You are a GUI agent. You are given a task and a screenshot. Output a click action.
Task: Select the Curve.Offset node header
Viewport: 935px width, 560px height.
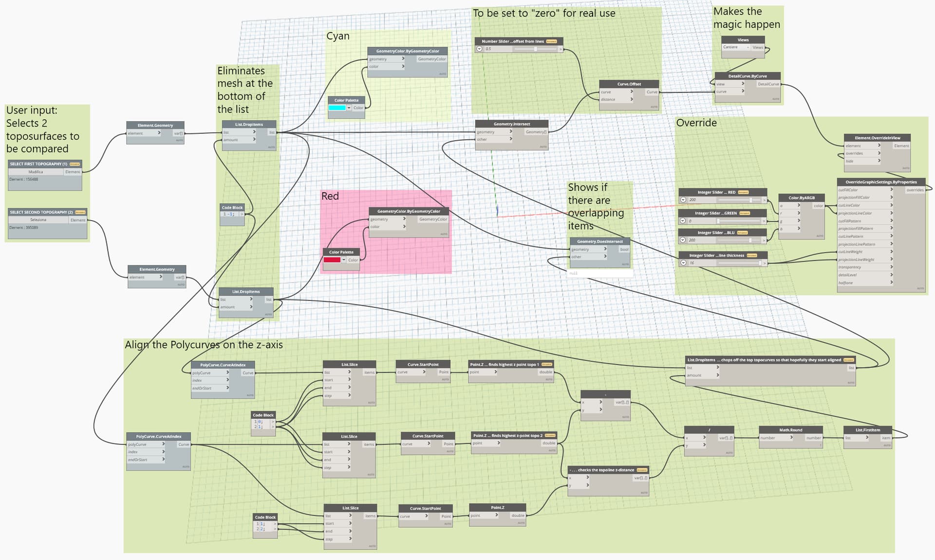[629, 84]
